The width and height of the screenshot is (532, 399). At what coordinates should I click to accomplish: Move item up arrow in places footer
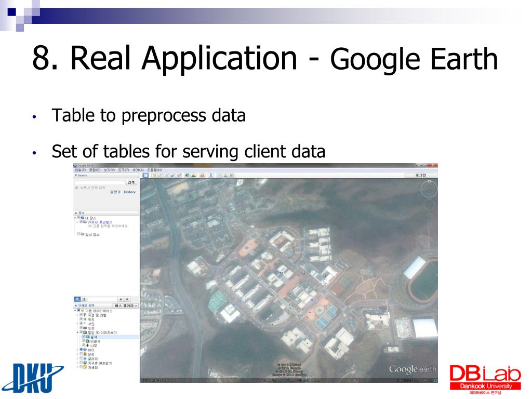click(x=121, y=299)
